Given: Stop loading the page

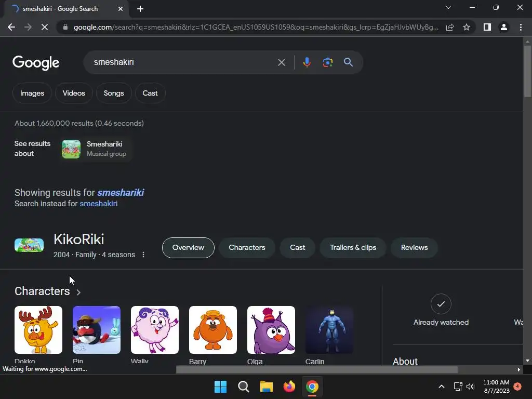Looking at the screenshot, I should click(x=45, y=27).
